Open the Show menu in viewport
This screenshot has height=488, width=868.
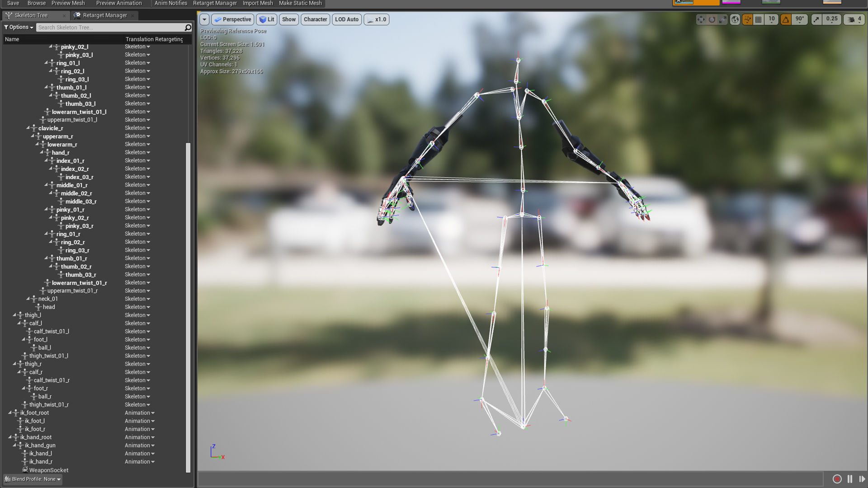point(289,19)
